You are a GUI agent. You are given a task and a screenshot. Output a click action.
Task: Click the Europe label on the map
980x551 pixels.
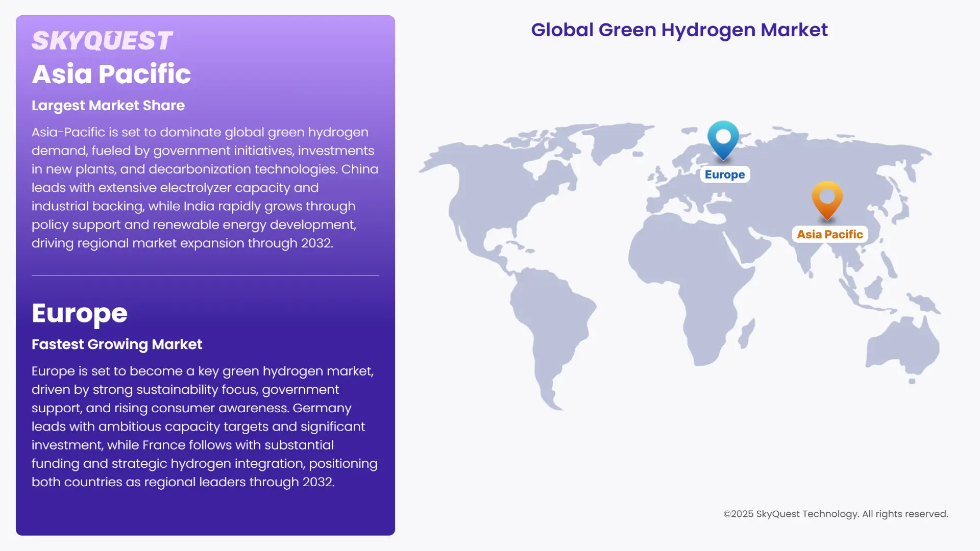[x=724, y=174]
